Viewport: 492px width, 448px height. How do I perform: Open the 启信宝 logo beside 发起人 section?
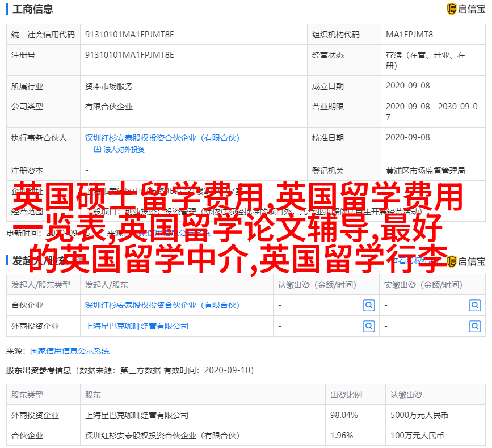pyautogui.click(x=466, y=261)
